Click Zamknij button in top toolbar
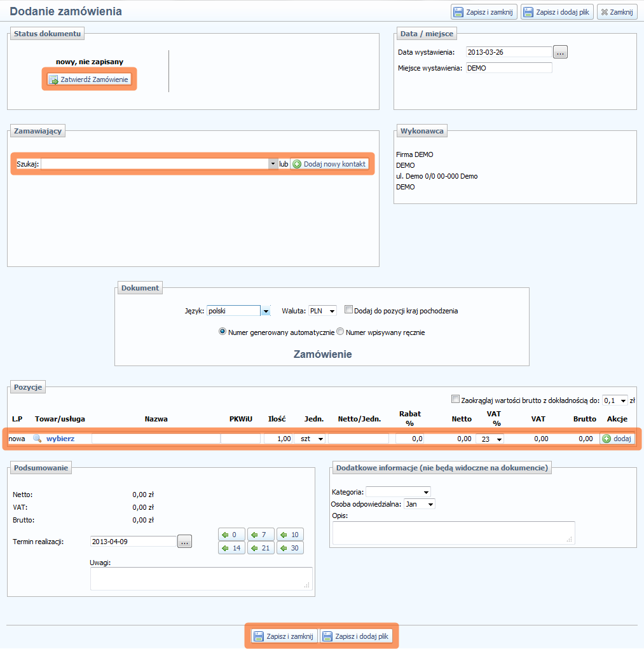Viewport: 644px width, 649px height. pos(617,12)
